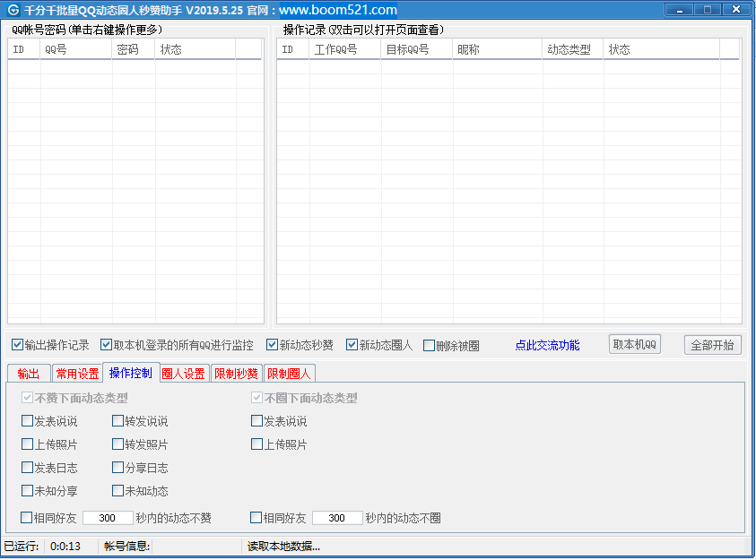756x560 pixels.
Task: Toggle 输出操作记录 checkbox
Action: pyautogui.click(x=17, y=345)
